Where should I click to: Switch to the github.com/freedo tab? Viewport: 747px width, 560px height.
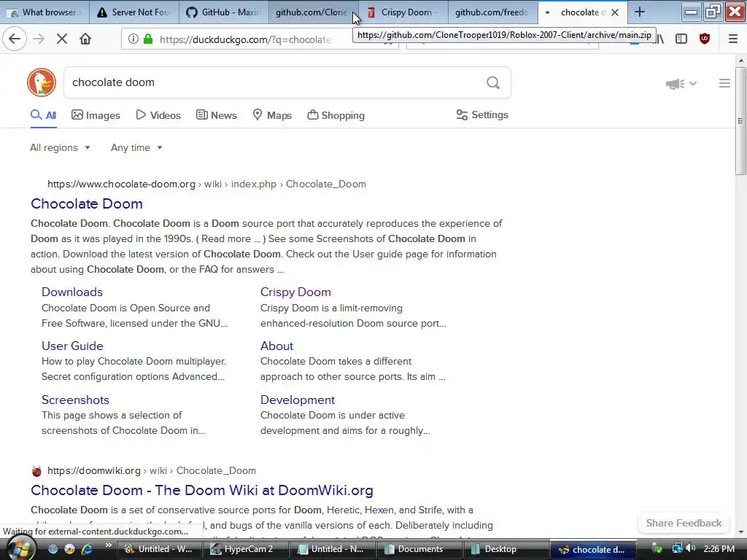coord(492,12)
